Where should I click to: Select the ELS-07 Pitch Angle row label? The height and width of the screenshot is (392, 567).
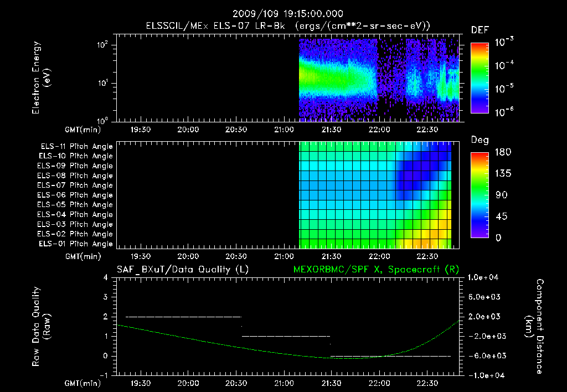click(75, 185)
